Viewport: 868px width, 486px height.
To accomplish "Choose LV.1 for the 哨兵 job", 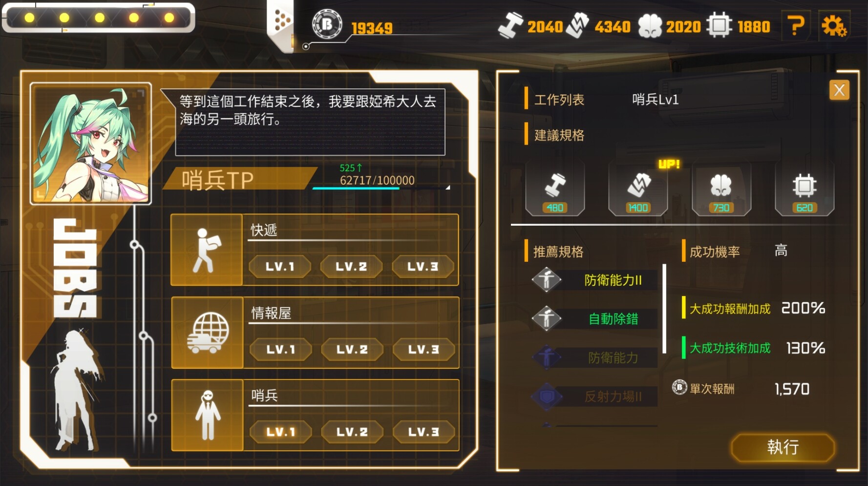I will click(280, 432).
